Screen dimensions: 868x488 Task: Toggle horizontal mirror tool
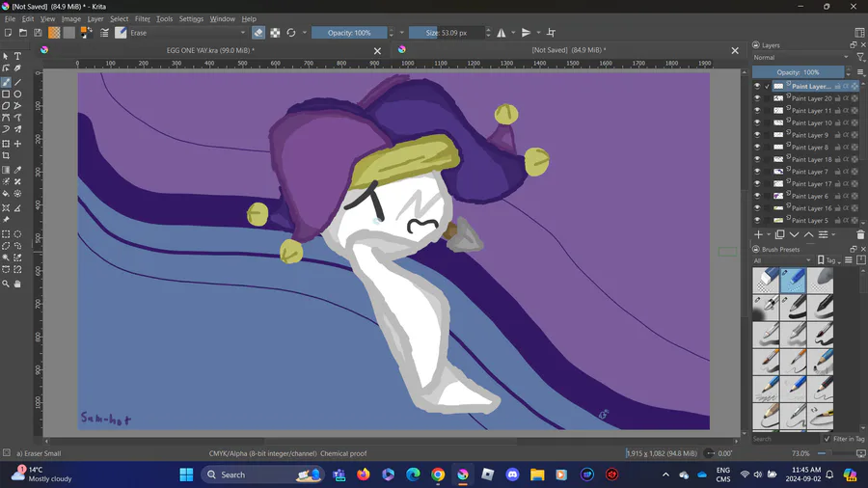point(501,33)
